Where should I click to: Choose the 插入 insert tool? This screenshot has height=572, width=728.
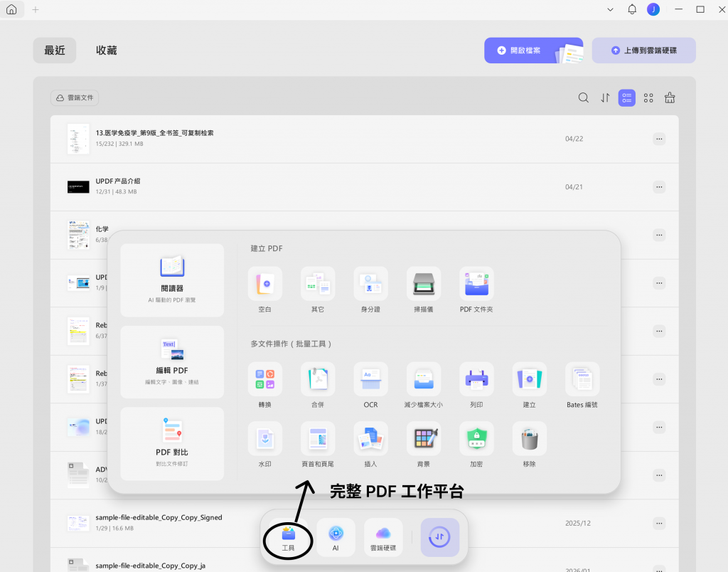[370, 439]
